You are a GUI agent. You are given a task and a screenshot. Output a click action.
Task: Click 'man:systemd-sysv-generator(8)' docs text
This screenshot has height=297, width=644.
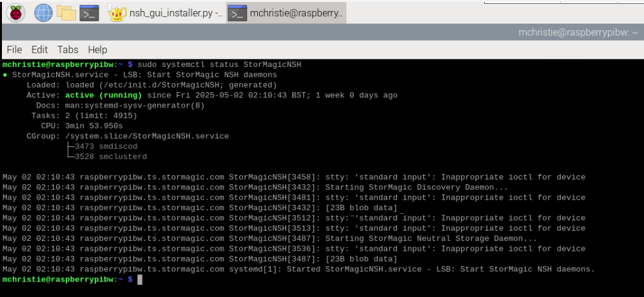point(135,106)
